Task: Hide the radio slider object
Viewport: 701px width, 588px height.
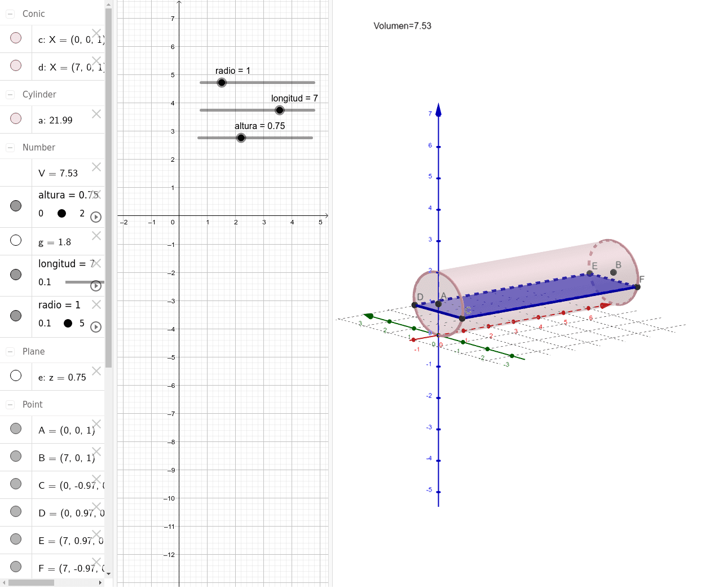Action: pos(15,316)
